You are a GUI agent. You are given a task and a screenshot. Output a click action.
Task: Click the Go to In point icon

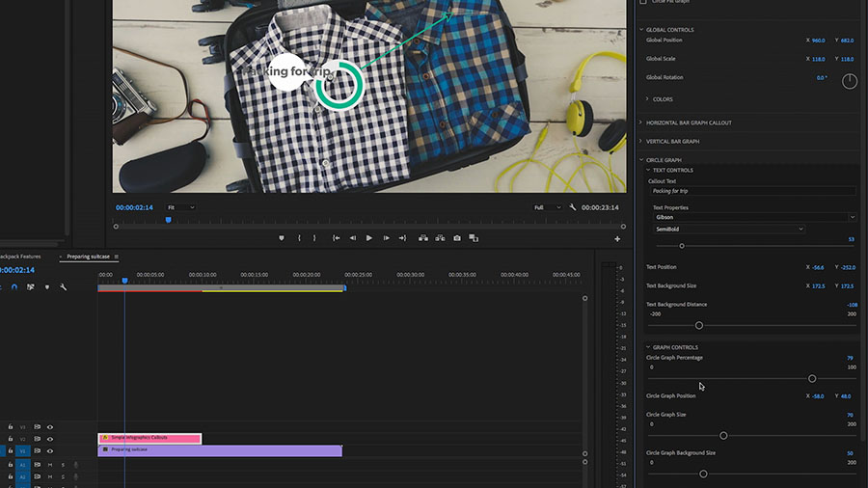pyautogui.click(x=336, y=238)
